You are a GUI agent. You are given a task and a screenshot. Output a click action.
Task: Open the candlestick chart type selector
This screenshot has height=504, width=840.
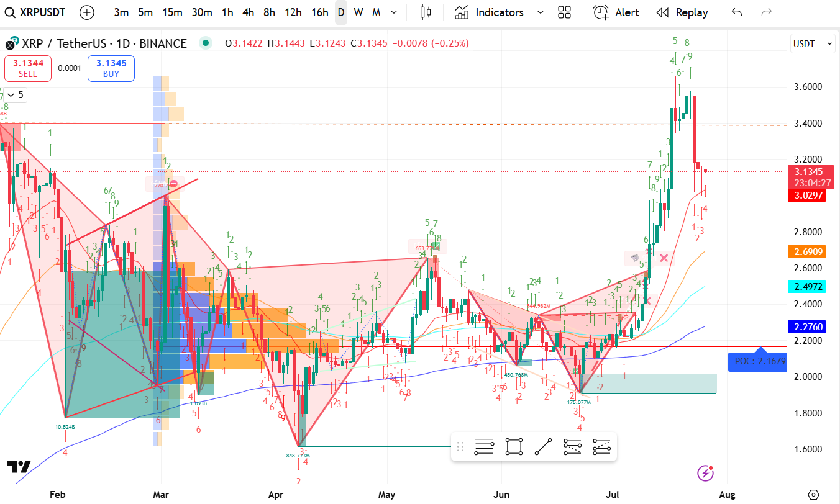[x=425, y=12]
